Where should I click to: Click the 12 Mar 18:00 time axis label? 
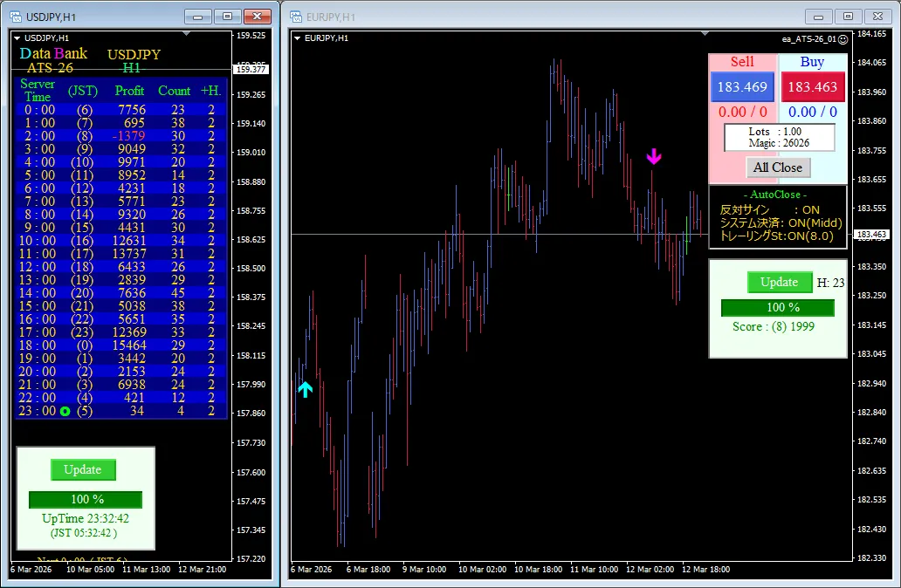705,570
